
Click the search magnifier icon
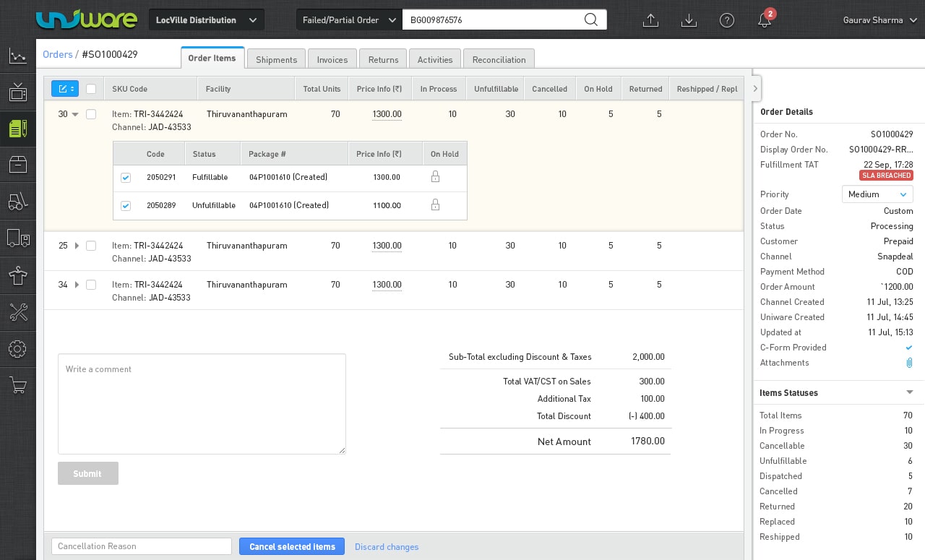coord(591,20)
